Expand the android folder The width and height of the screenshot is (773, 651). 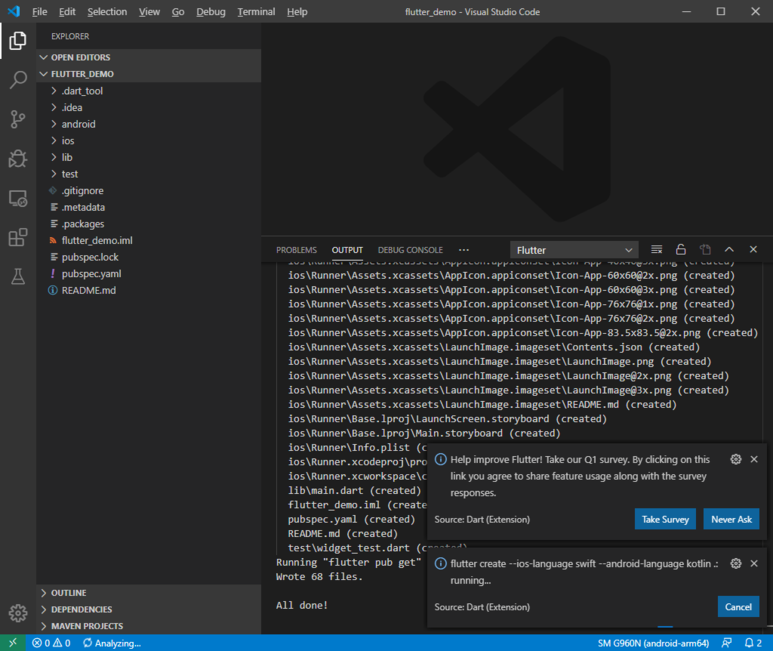pyautogui.click(x=149, y=124)
